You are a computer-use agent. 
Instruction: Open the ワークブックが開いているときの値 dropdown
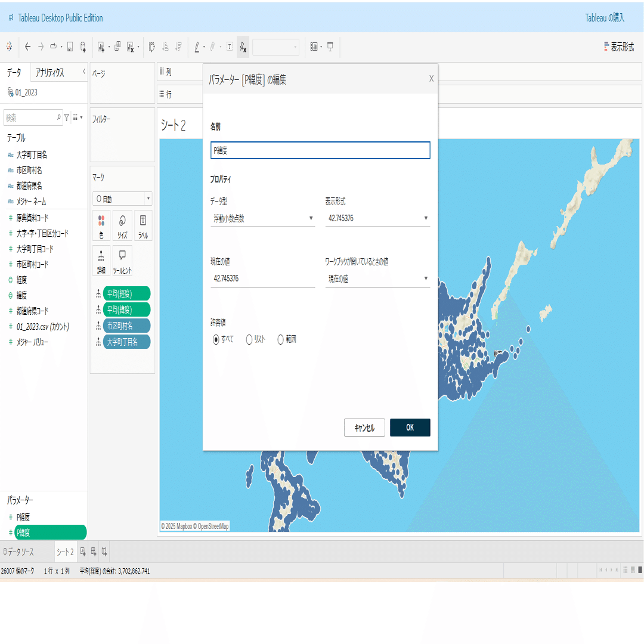tap(377, 278)
